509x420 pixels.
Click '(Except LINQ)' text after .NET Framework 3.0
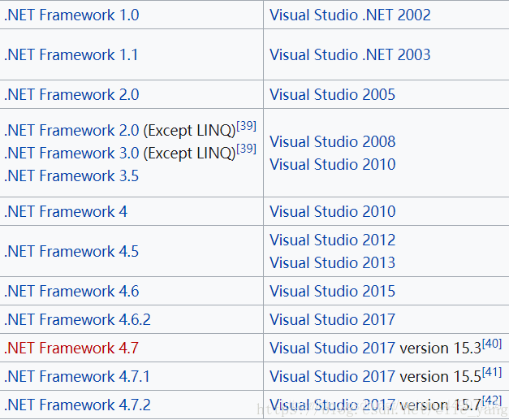190,154
